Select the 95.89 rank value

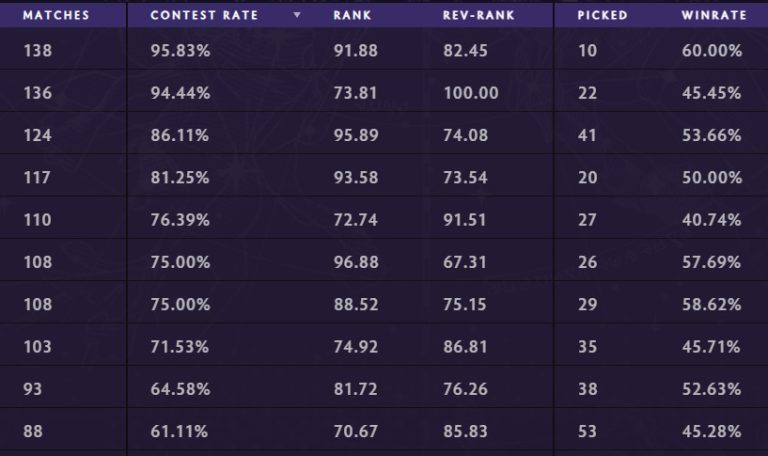[x=355, y=135]
